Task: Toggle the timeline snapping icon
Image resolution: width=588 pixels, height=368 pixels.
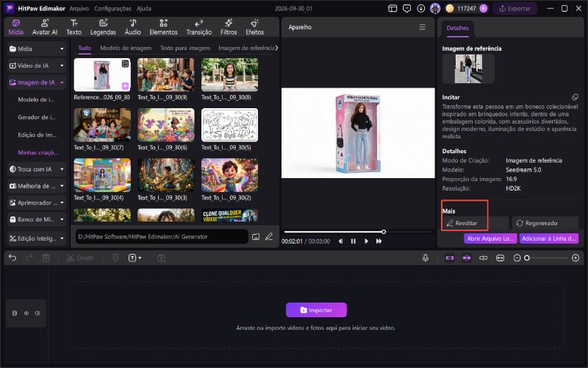Action: pos(467,258)
